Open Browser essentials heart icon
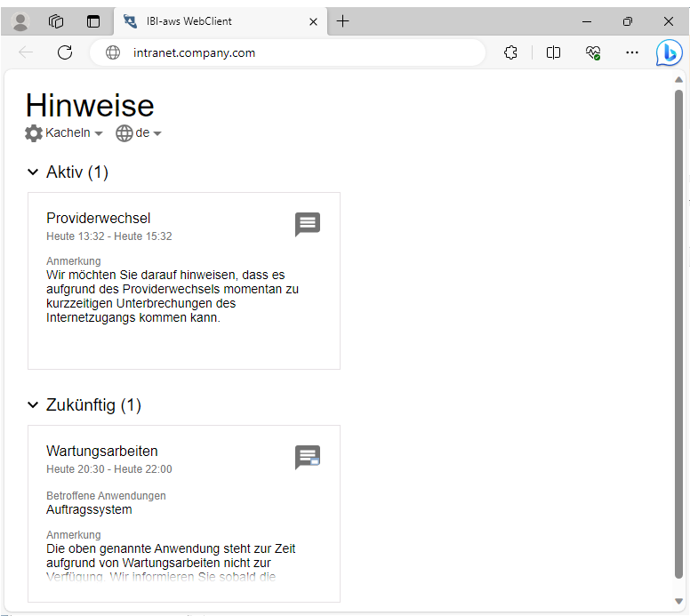This screenshot has width=690, height=616. (593, 52)
